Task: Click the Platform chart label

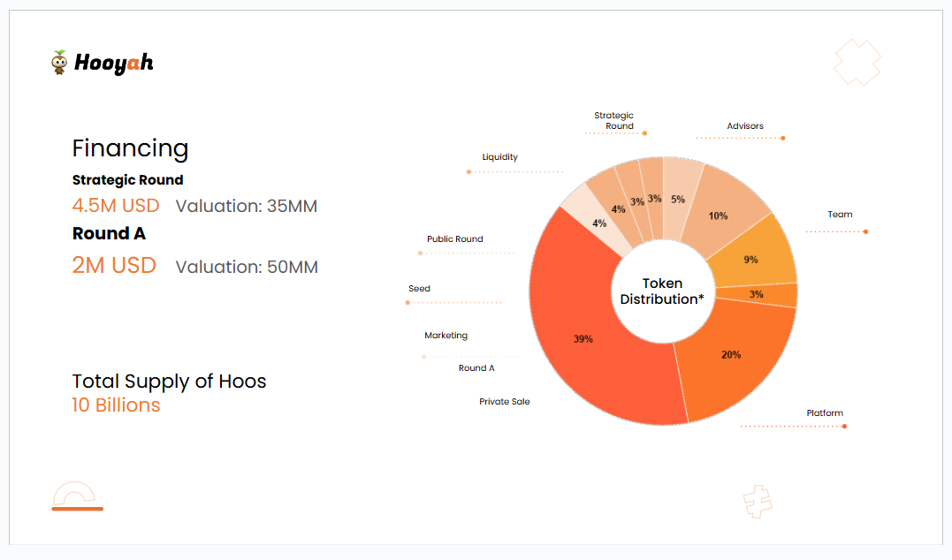Action: pyautogui.click(x=825, y=413)
